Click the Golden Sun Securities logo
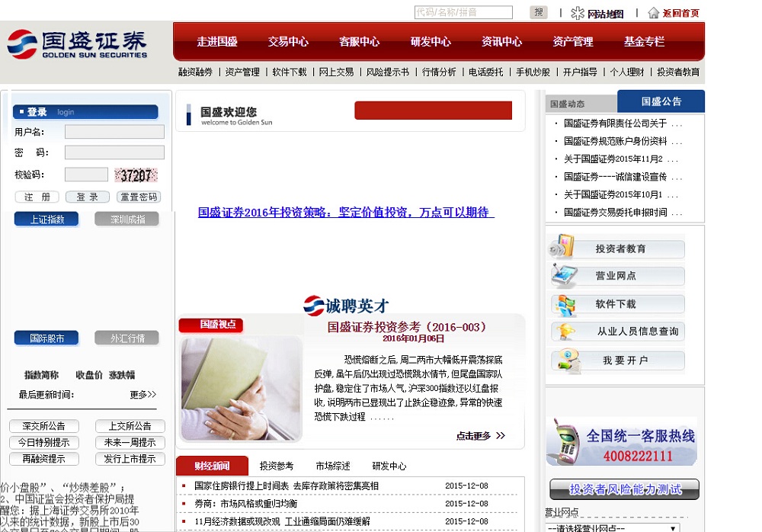The image size is (762, 532). click(77, 44)
